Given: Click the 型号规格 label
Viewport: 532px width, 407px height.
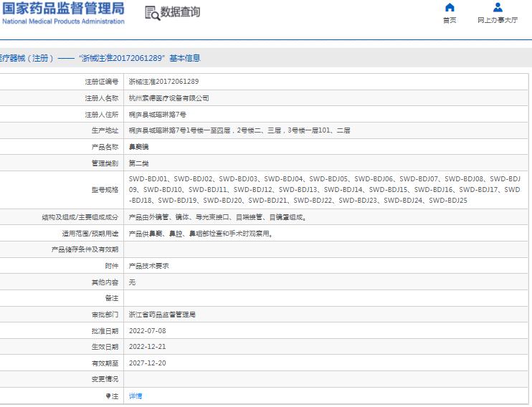Looking at the screenshot, I should [105, 190].
